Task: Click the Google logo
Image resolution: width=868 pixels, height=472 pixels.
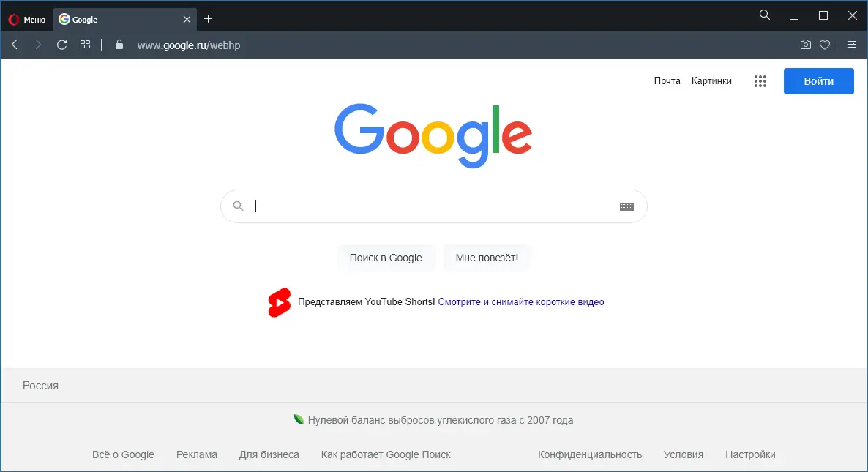Action: tap(433, 135)
